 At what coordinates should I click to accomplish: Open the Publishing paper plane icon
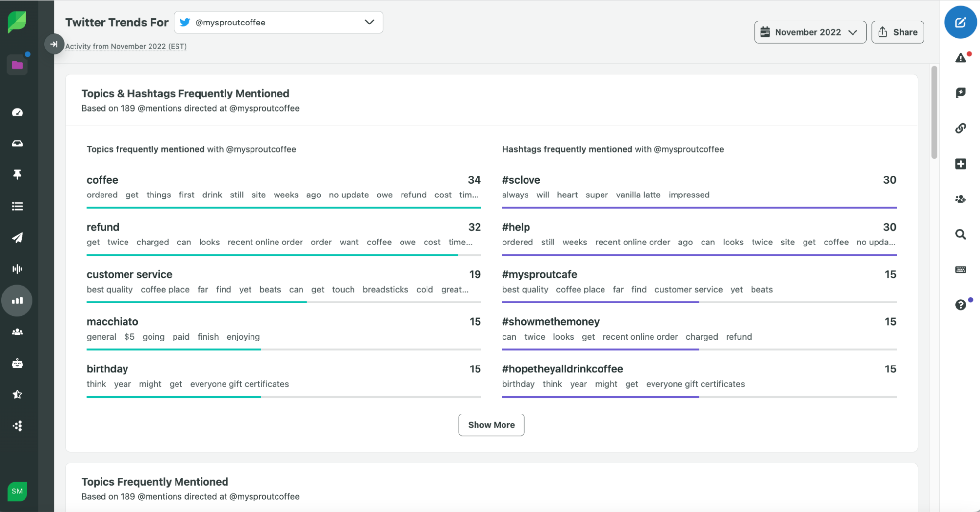17,238
